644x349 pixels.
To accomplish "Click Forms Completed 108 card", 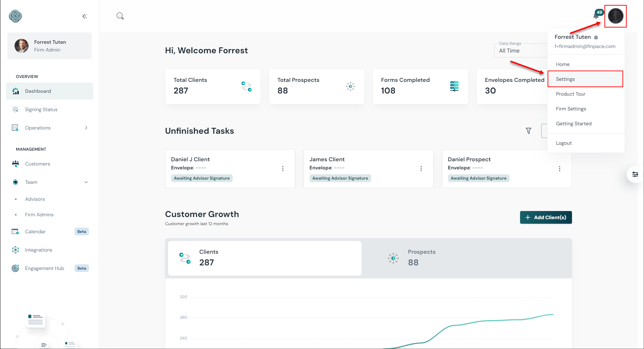I will 421,86.
